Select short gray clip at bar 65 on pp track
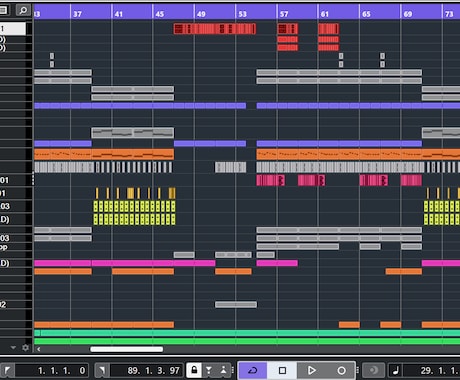 370,247
